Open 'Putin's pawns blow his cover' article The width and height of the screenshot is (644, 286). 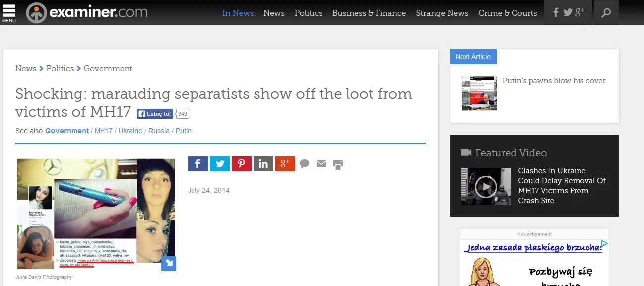pyautogui.click(x=554, y=81)
